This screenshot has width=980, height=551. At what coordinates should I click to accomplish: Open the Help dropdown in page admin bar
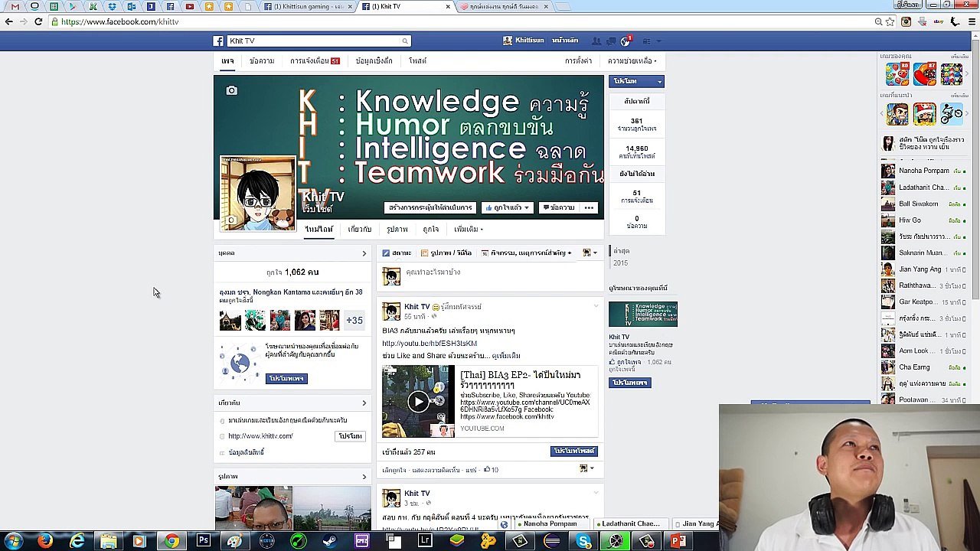tap(632, 60)
